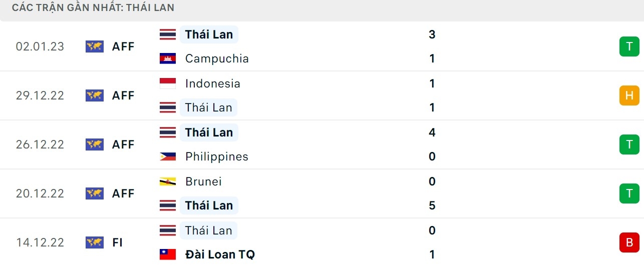Click the AFF label for the 20.12.22 match
Image resolution: width=644 pixels, height=266 pixels.
123,193
